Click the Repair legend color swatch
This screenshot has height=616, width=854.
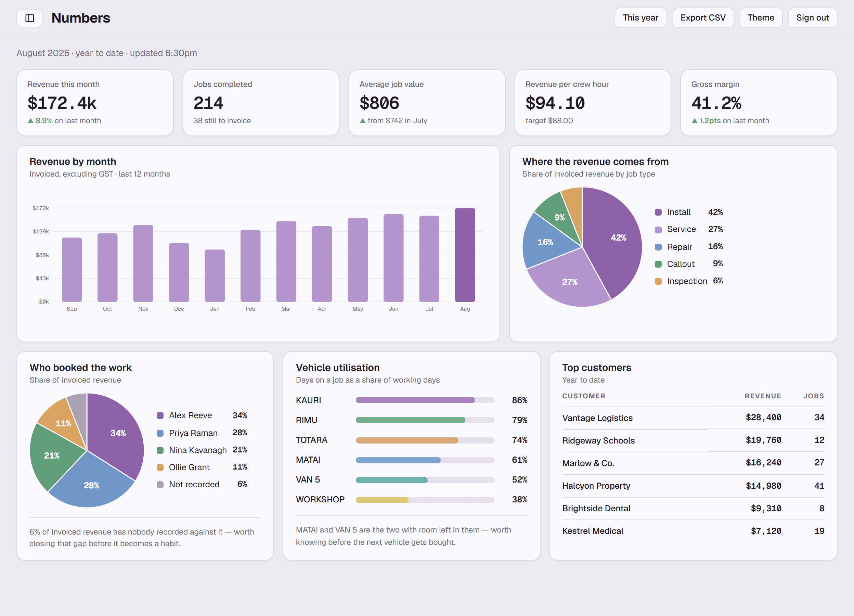tap(658, 247)
